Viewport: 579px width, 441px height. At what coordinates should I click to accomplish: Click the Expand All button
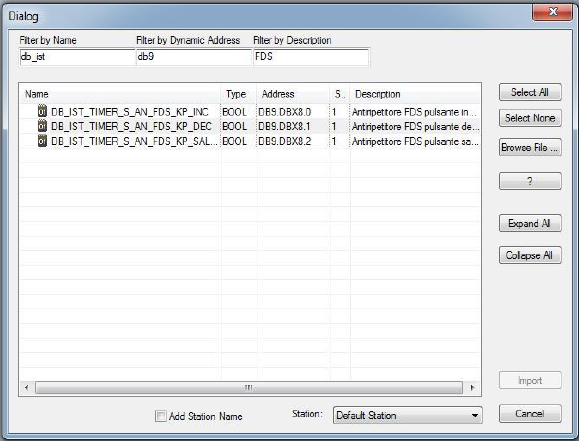tap(530, 223)
